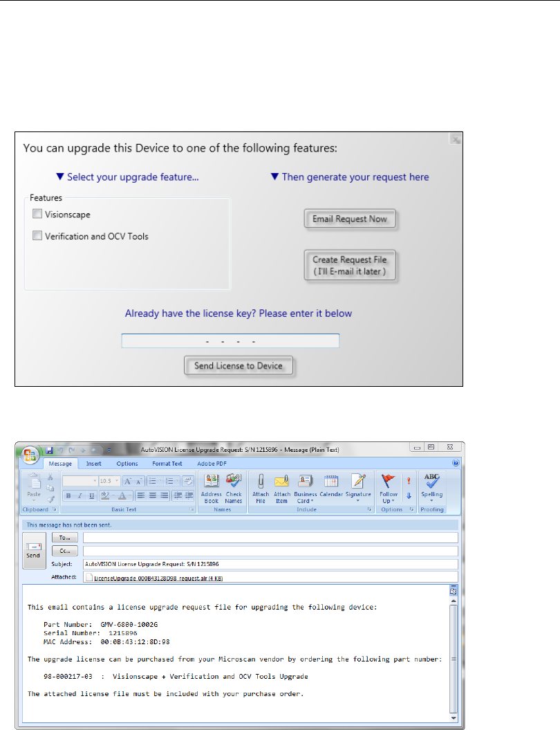560x730 pixels.
Task: Click Send License to Device button
Action: pos(238,365)
